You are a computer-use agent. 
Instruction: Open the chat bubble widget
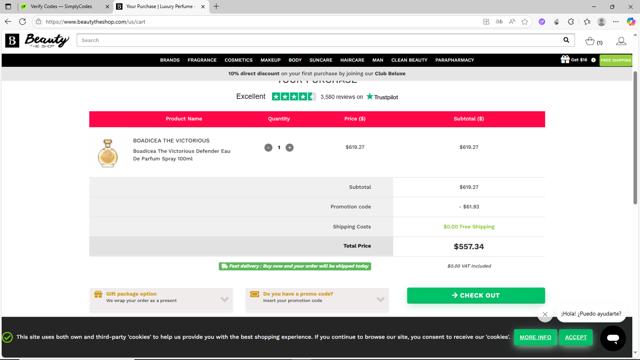click(613, 338)
